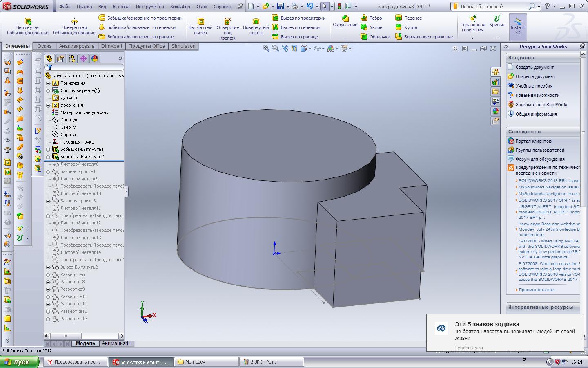Click the Swept Cut (Вырез по траектории) tool
This screenshot has width=588, height=368.
click(x=298, y=18)
